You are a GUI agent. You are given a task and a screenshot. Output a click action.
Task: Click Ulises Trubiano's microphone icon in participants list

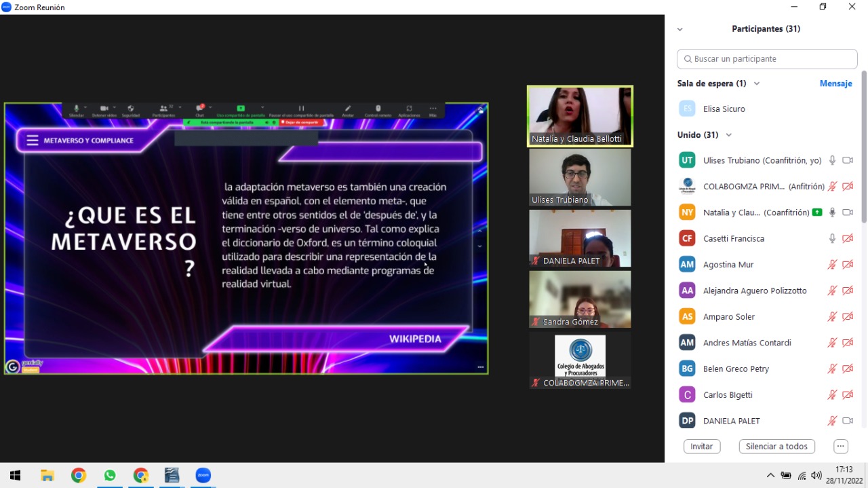tap(832, 161)
